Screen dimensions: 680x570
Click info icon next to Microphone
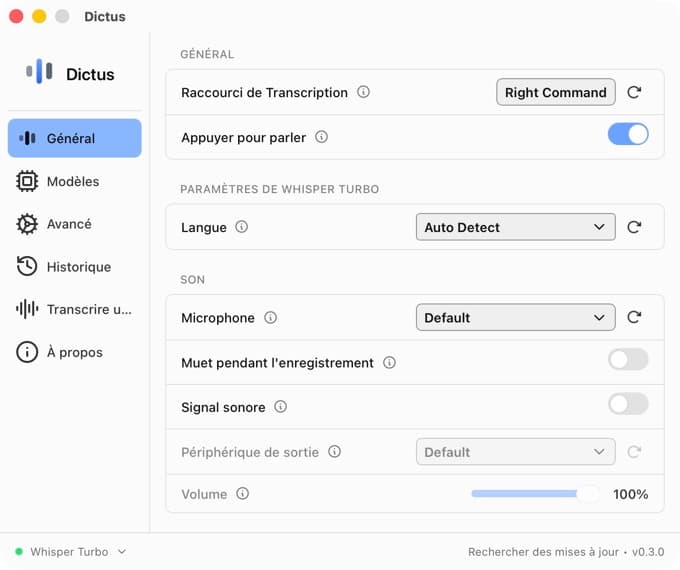(271, 318)
